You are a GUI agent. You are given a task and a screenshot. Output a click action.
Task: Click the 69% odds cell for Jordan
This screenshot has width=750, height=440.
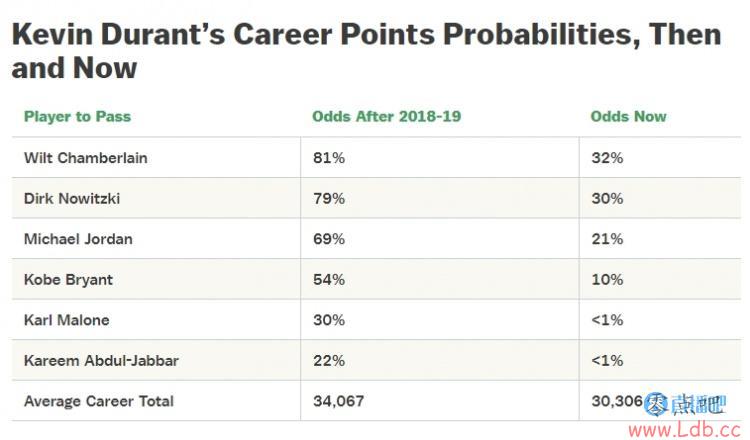pos(329,239)
